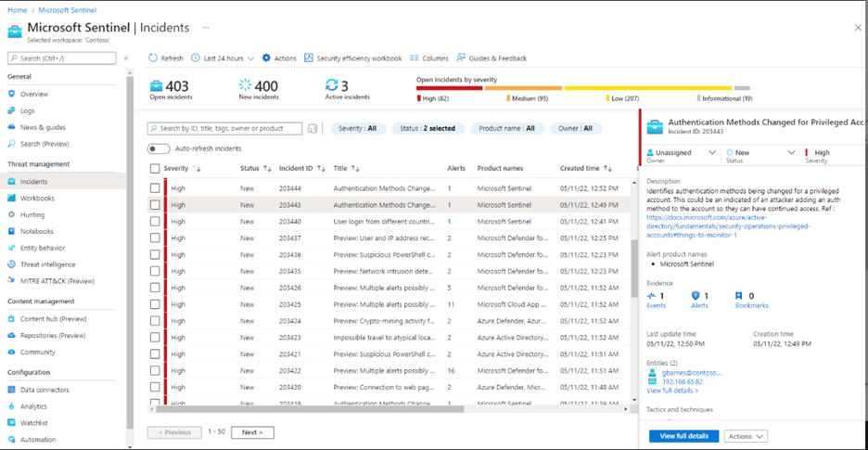868x450 pixels.
Task: Check the box for incident 203422
Action: [155, 371]
